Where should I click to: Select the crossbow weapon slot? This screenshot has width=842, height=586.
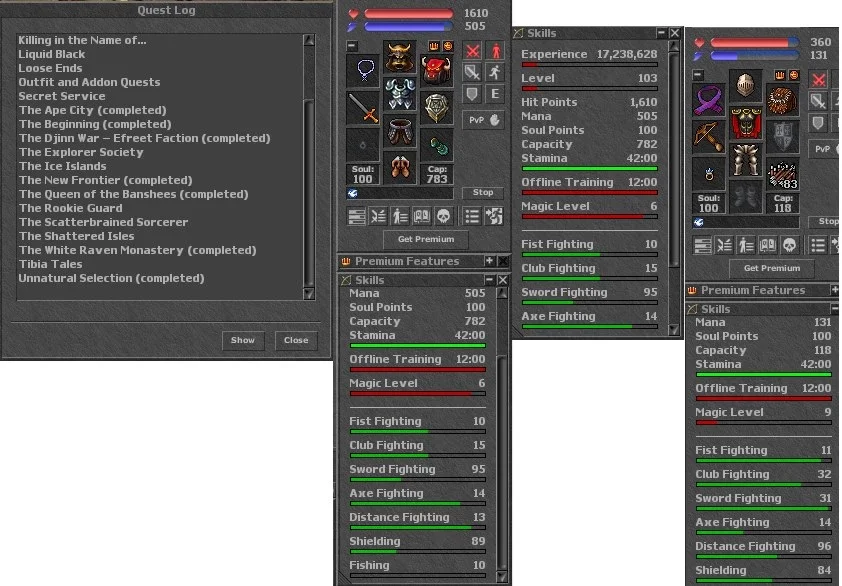(709, 136)
